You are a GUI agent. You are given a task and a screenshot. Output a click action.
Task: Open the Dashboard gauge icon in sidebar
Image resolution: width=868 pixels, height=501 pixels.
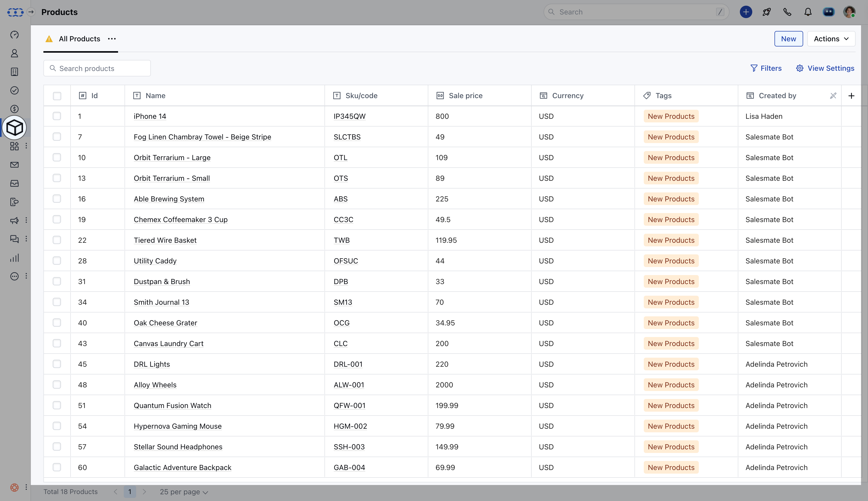(x=14, y=35)
